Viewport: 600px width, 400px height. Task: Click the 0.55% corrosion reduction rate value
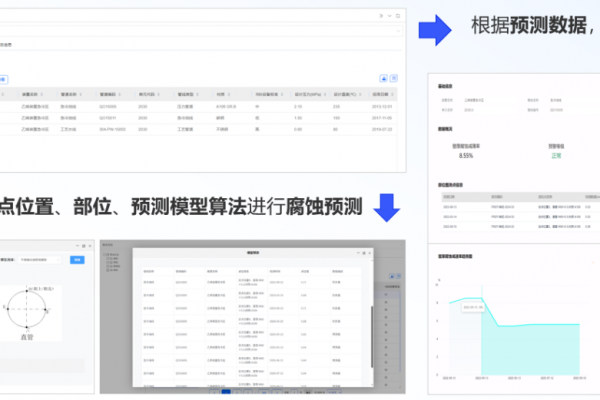tap(465, 156)
